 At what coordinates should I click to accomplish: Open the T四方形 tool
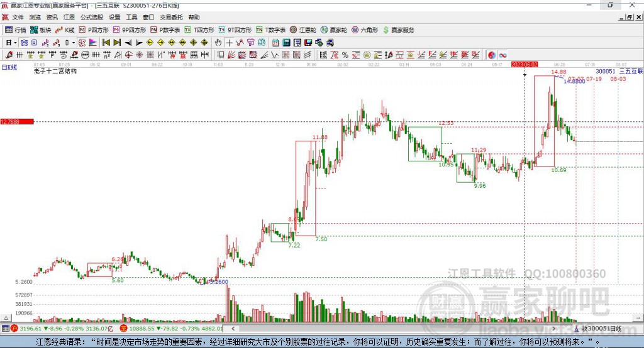[199, 30]
